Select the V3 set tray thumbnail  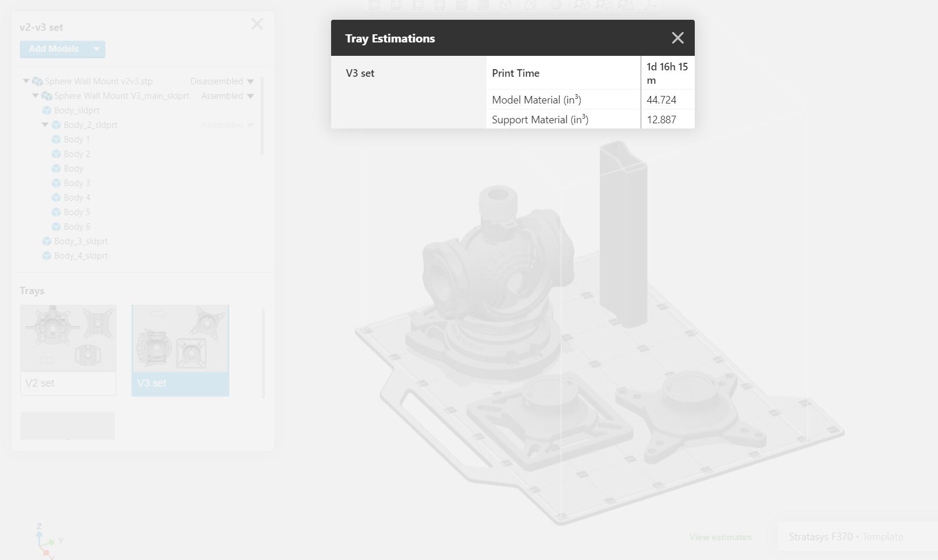180,350
